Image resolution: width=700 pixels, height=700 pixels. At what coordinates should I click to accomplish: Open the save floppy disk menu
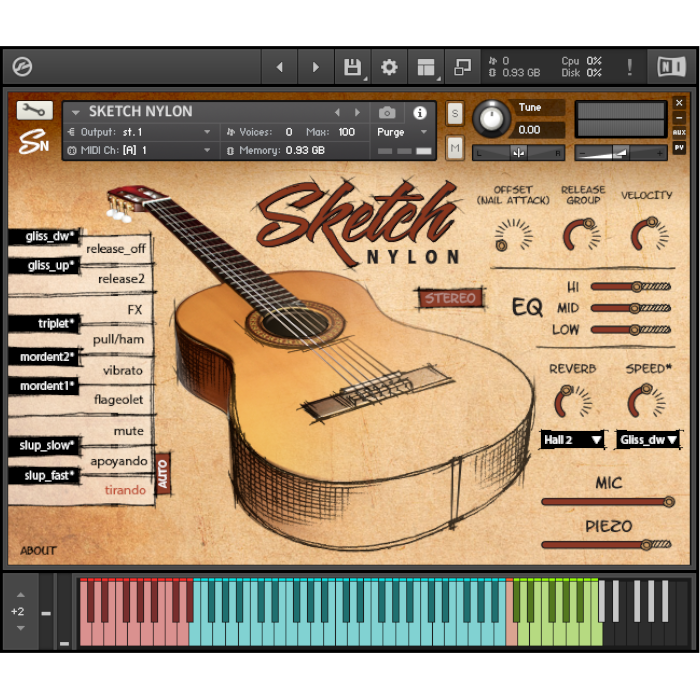click(x=353, y=67)
